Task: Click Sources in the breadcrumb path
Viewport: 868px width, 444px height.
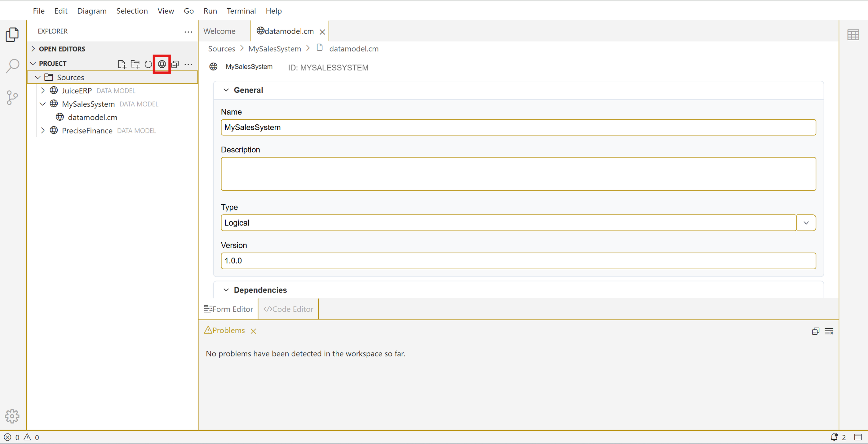Action: (221, 48)
